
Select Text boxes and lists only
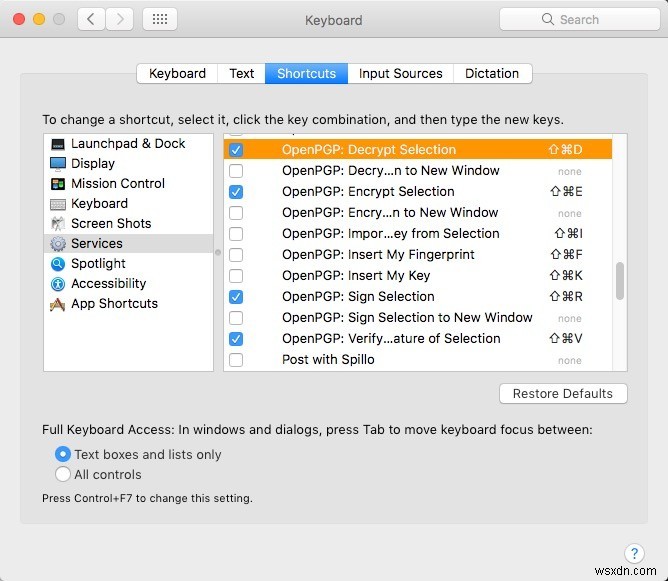click(x=63, y=454)
